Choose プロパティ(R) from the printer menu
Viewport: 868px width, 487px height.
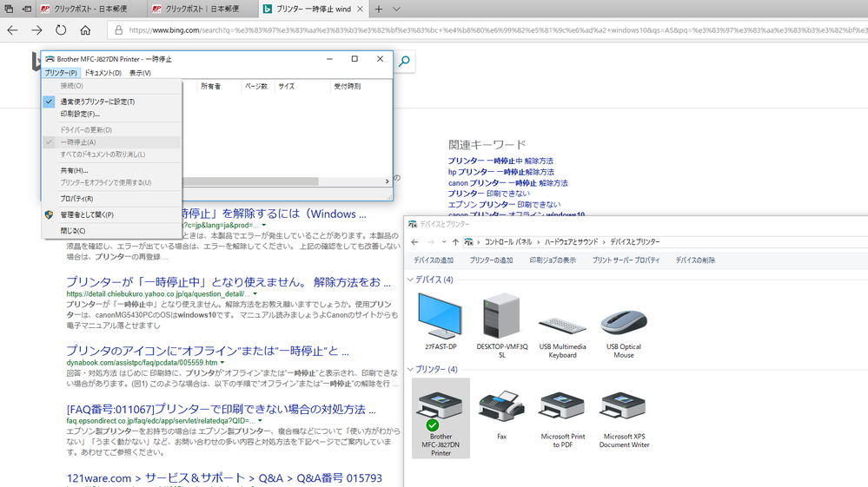click(111, 199)
